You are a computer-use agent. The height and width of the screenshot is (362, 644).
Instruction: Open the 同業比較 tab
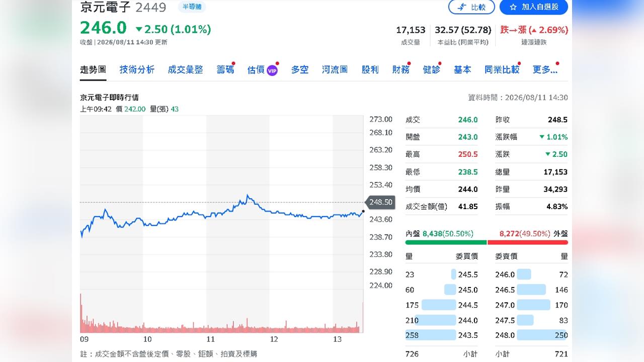coord(502,70)
